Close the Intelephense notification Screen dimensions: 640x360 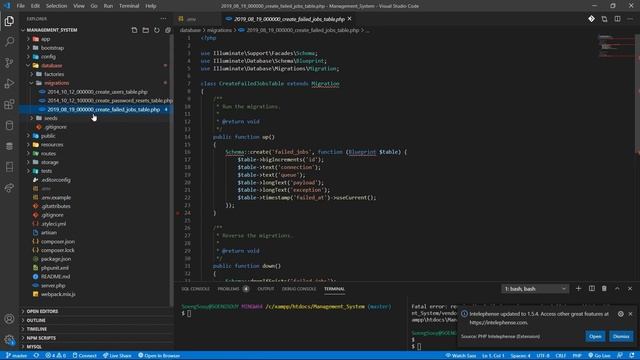(x=630, y=314)
